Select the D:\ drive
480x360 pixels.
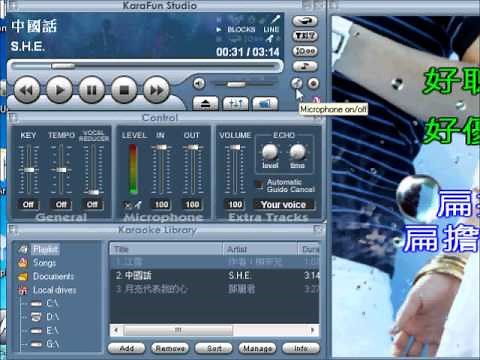(52, 317)
